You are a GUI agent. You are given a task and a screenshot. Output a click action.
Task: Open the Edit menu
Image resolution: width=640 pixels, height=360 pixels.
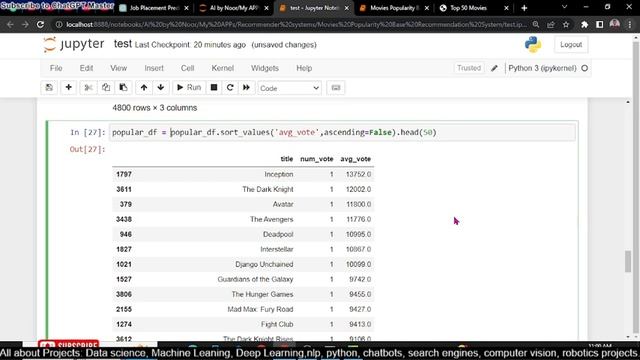tap(86, 68)
